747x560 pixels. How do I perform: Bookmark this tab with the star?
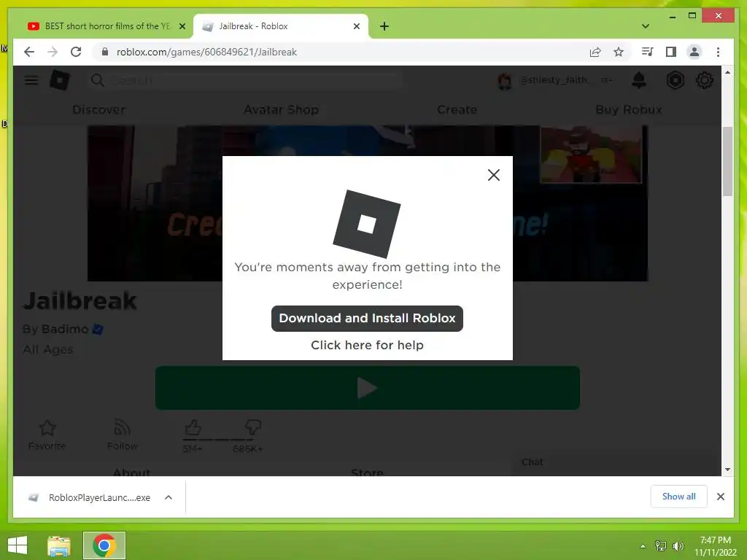pyautogui.click(x=619, y=52)
